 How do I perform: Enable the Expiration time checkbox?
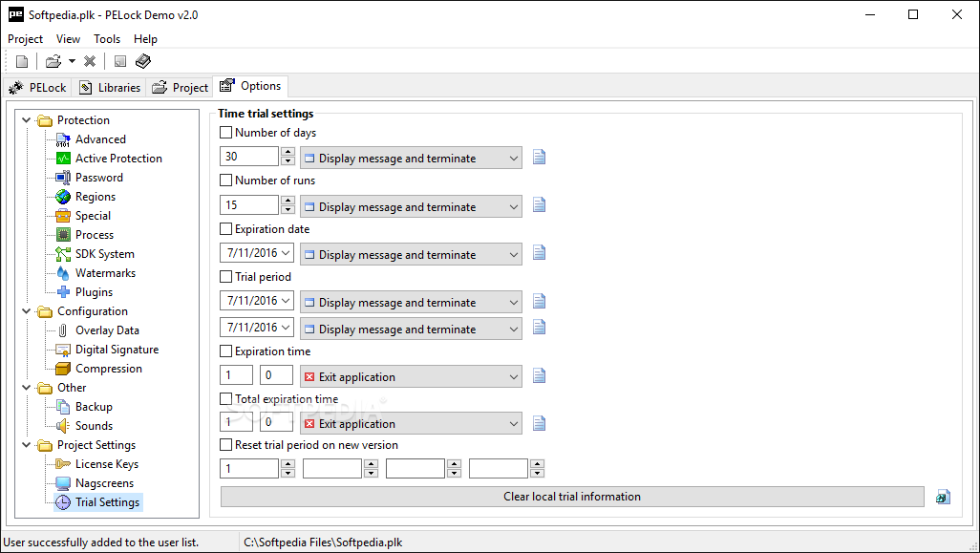[226, 351]
